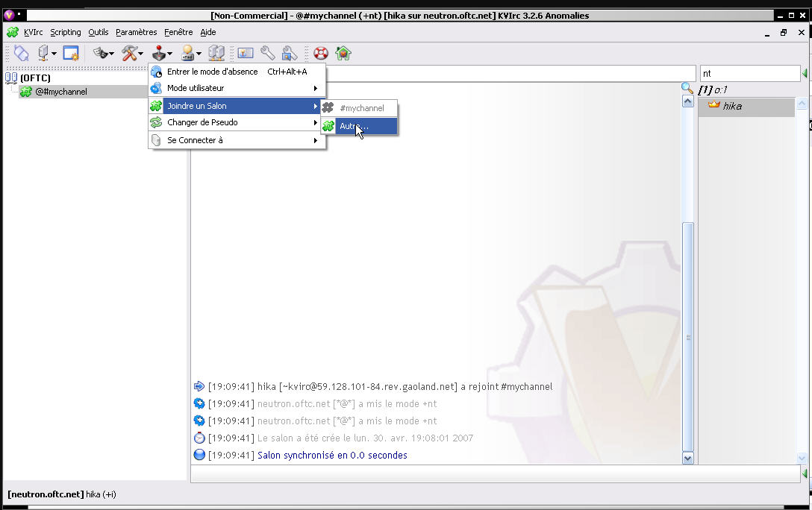
Task: Click the chat scrollbar thumb
Action: (x=687, y=337)
